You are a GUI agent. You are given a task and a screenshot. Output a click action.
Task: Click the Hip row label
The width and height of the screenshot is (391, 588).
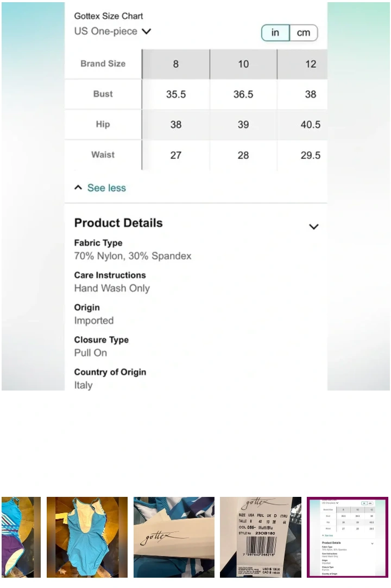(103, 124)
